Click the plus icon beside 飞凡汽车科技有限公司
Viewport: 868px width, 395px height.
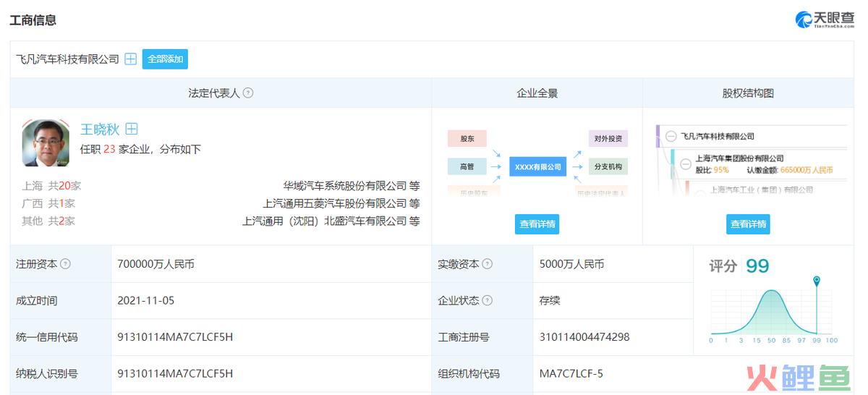click(x=131, y=59)
